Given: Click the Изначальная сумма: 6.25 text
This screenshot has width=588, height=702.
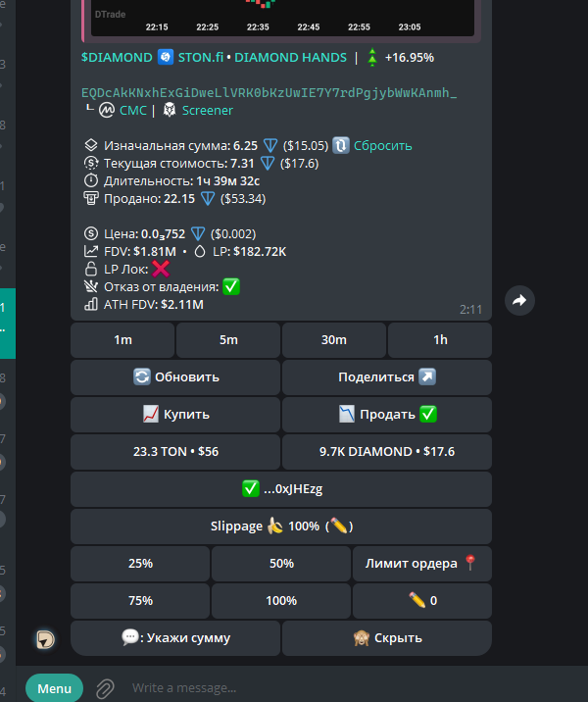Looking at the screenshot, I should [x=180, y=145].
